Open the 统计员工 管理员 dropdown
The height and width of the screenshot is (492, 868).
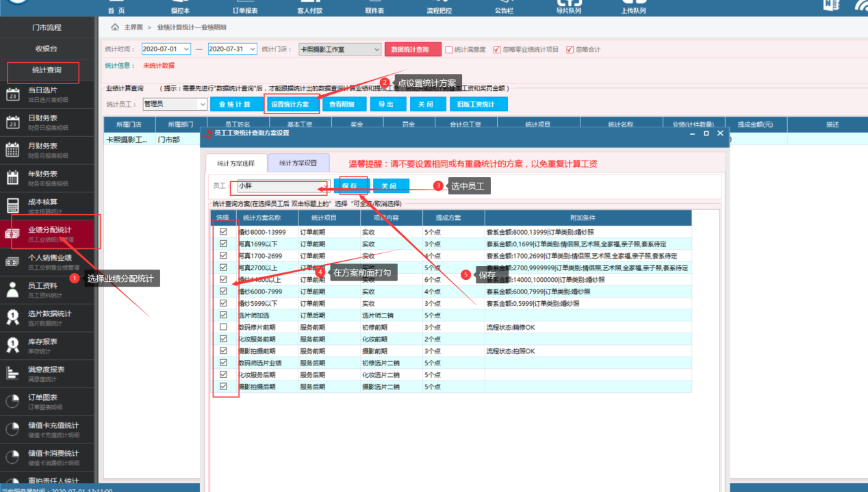(202, 104)
